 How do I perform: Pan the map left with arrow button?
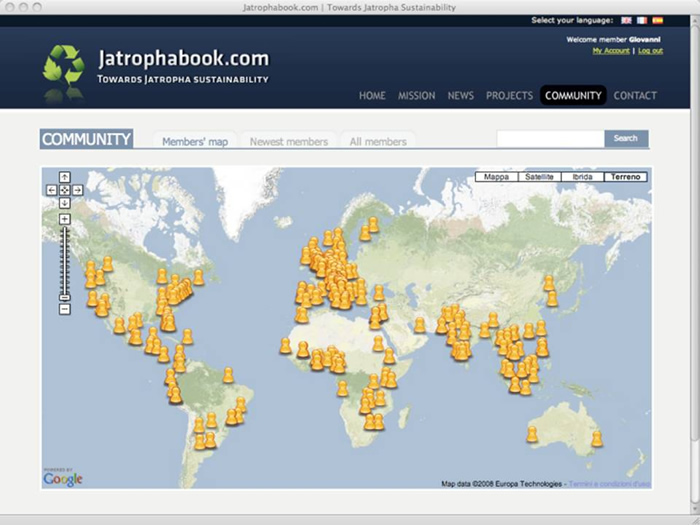click(x=52, y=190)
